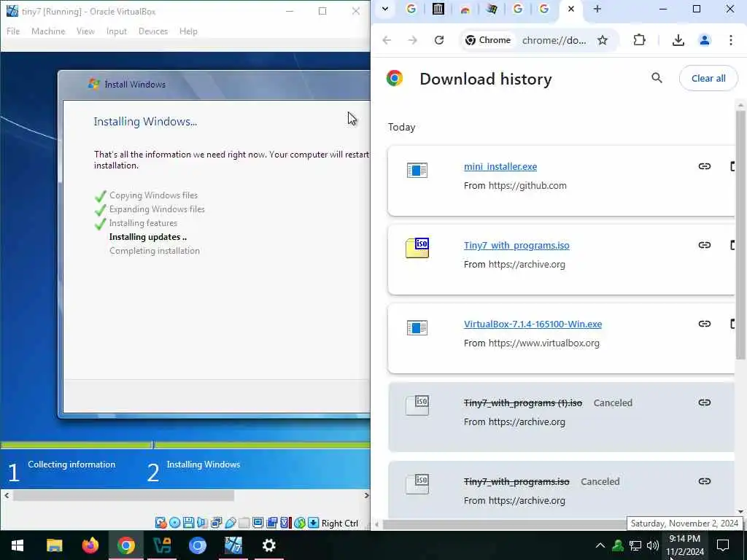Open volume control in system tray
The height and width of the screenshot is (560, 747).
[x=653, y=545]
